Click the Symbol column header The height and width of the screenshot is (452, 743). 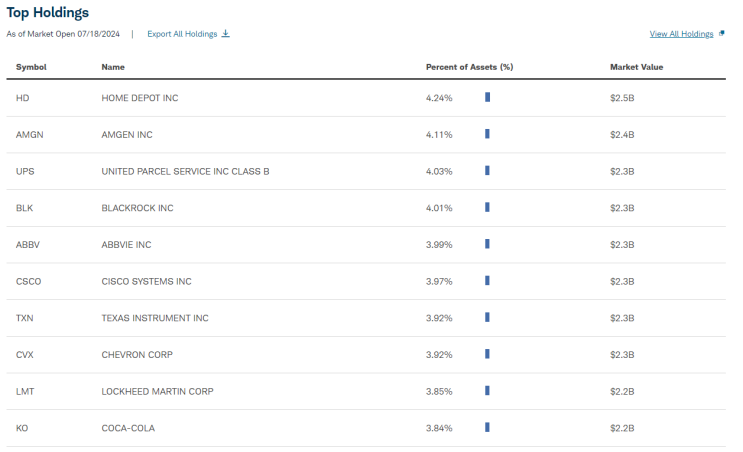point(31,67)
